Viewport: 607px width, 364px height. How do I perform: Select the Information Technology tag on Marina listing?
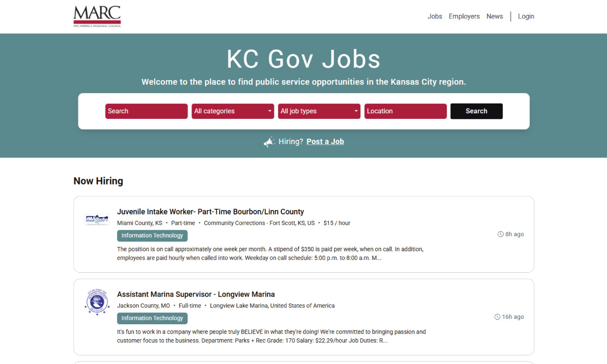152,318
